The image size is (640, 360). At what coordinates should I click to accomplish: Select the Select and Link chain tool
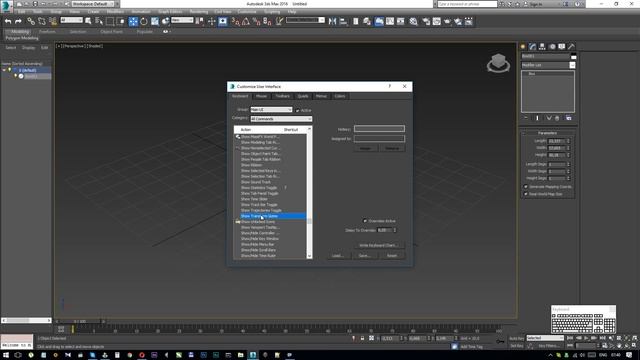click(31, 21)
